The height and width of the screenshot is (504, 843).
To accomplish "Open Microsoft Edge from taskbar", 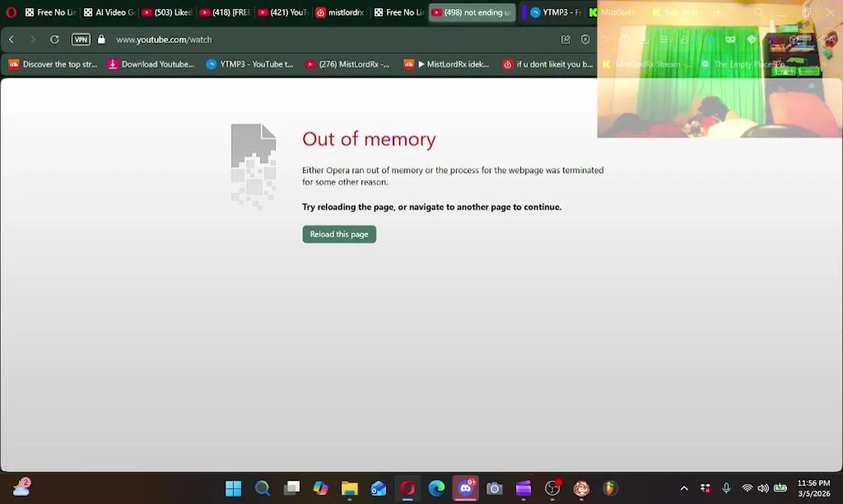I will pyautogui.click(x=437, y=488).
